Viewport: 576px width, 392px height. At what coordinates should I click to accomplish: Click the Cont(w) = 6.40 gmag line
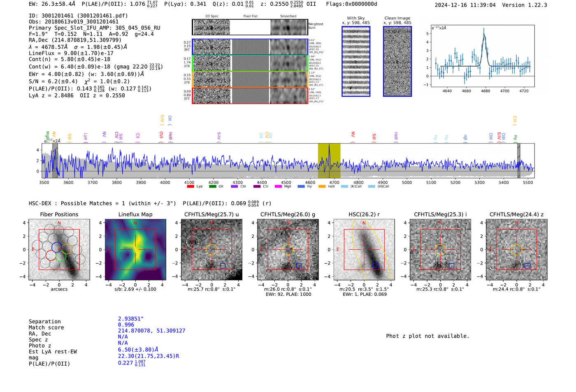coord(96,66)
